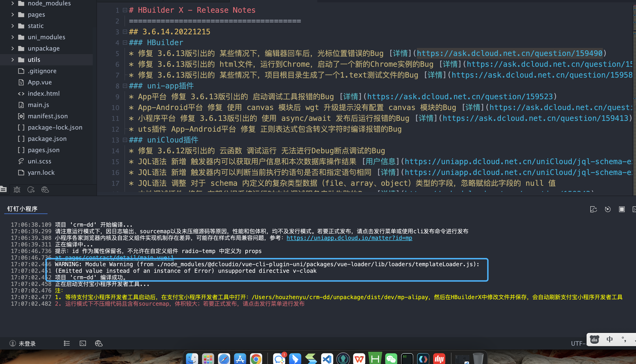Fold the uniCloud插件 section at line 13
This screenshot has width=636, height=364.
(125, 140)
